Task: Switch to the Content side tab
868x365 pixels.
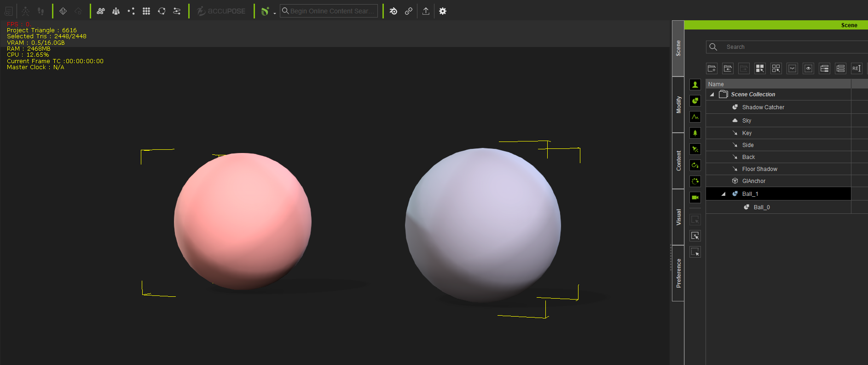Action: [x=678, y=161]
